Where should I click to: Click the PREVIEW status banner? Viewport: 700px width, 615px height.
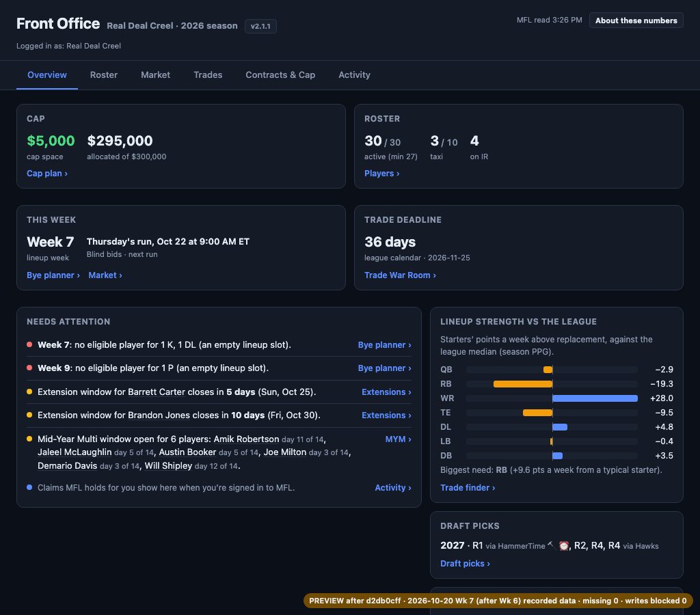click(x=498, y=601)
